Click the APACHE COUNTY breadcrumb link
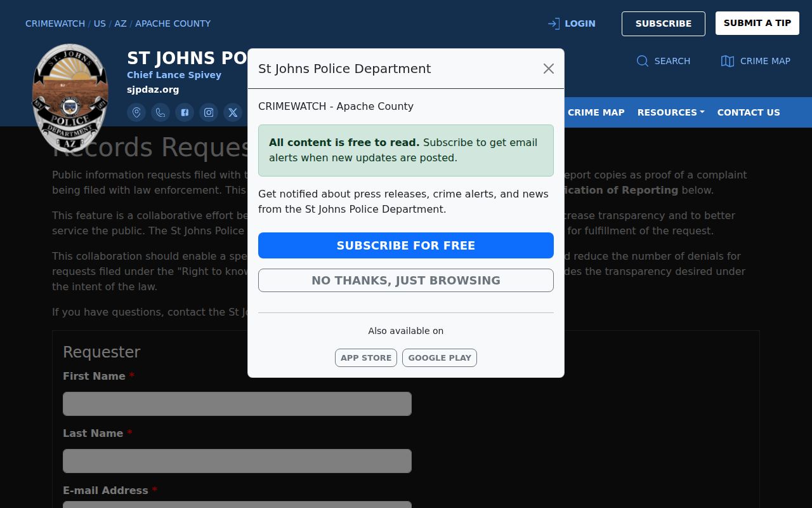 [173, 23]
